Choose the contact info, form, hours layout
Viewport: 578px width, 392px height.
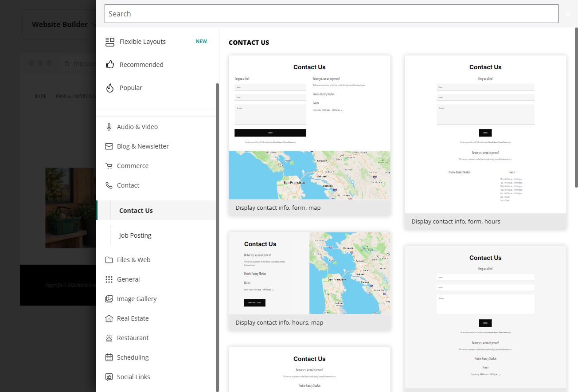485,142
